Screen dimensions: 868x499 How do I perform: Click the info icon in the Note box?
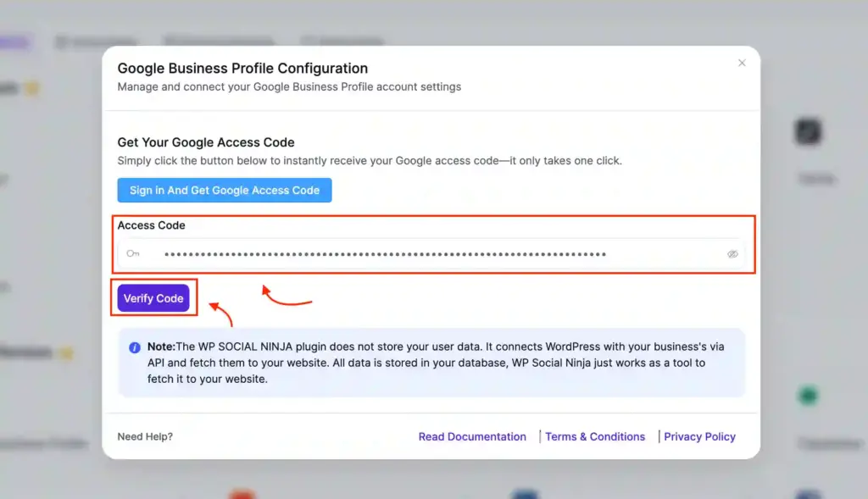pos(136,346)
